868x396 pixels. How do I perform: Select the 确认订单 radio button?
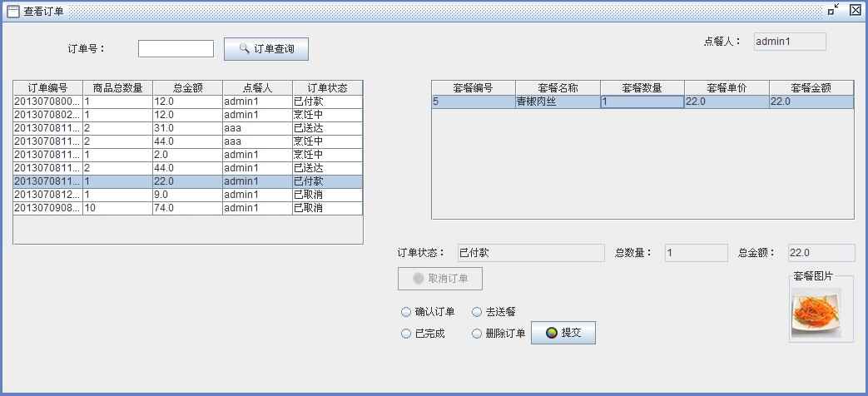(x=428, y=312)
